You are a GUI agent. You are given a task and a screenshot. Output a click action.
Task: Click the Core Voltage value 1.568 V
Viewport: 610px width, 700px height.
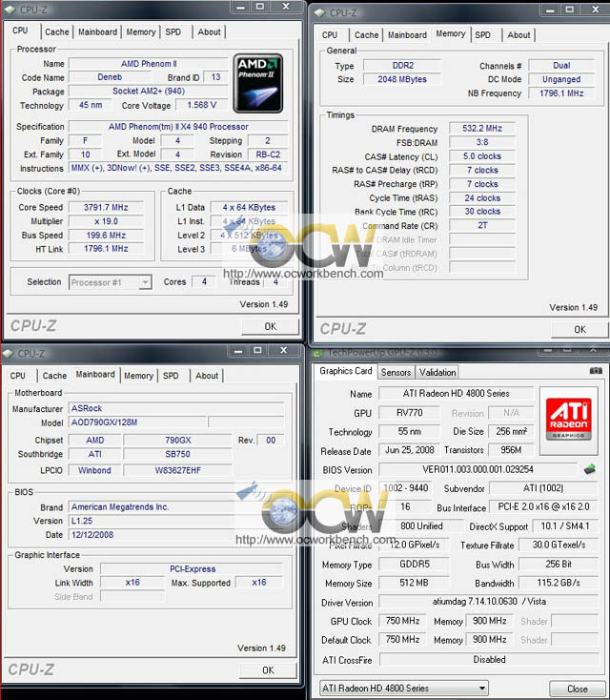click(202, 105)
